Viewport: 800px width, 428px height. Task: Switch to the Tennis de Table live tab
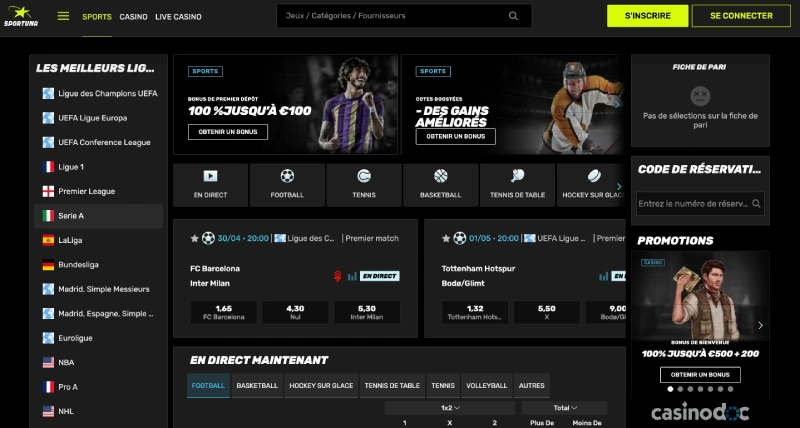point(392,386)
